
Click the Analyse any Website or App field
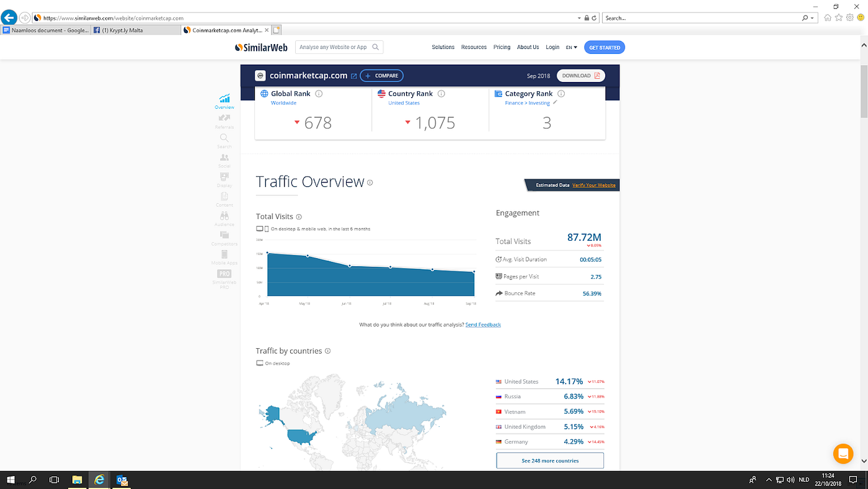coord(335,47)
